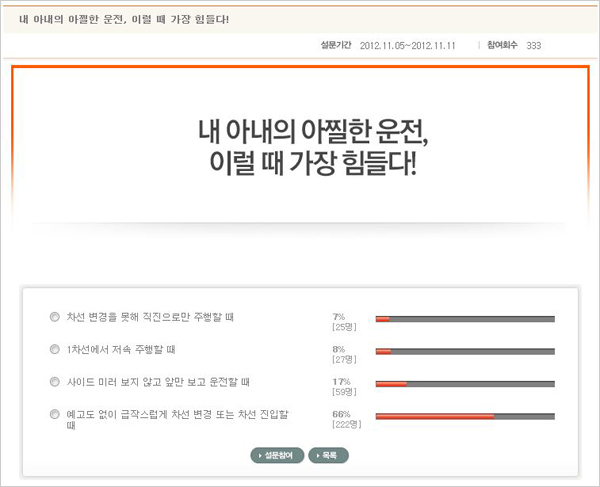Viewport: 600px width, 487px height.
Task: Click the '[25명]' vote count
Action: pyautogui.click(x=344, y=327)
